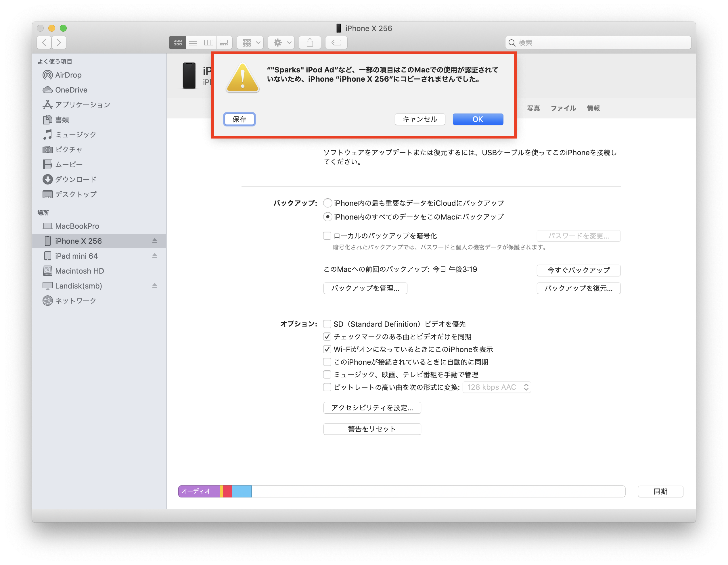
Task: Switch Finder to gallery view
Action: click(x=224, y=43)
